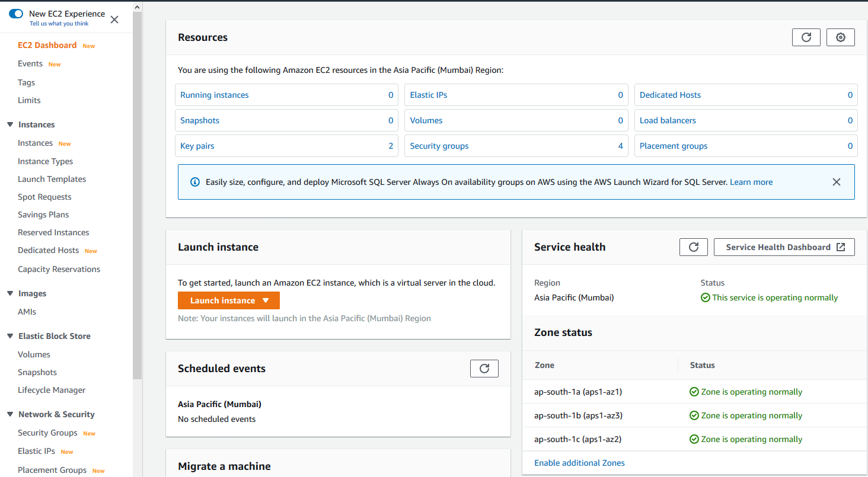Go to Spot Requests page
This screenshot has height=477, width=868.
pos(44,197)
